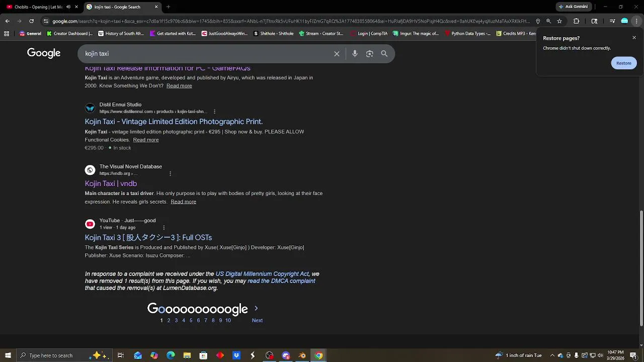This screenshot has height=362, width=644.
Task: Open more options for Visual Novel Database result
Action: click(x=170, y=173)
